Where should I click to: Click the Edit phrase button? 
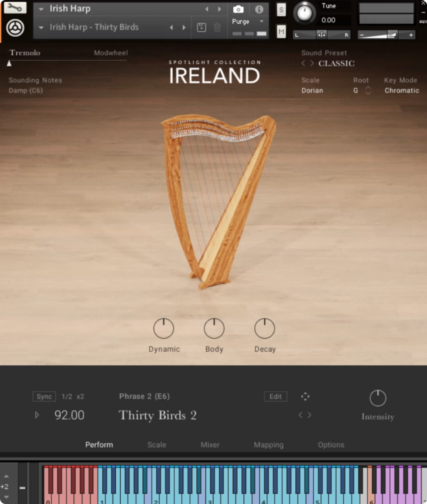[275, 396]
